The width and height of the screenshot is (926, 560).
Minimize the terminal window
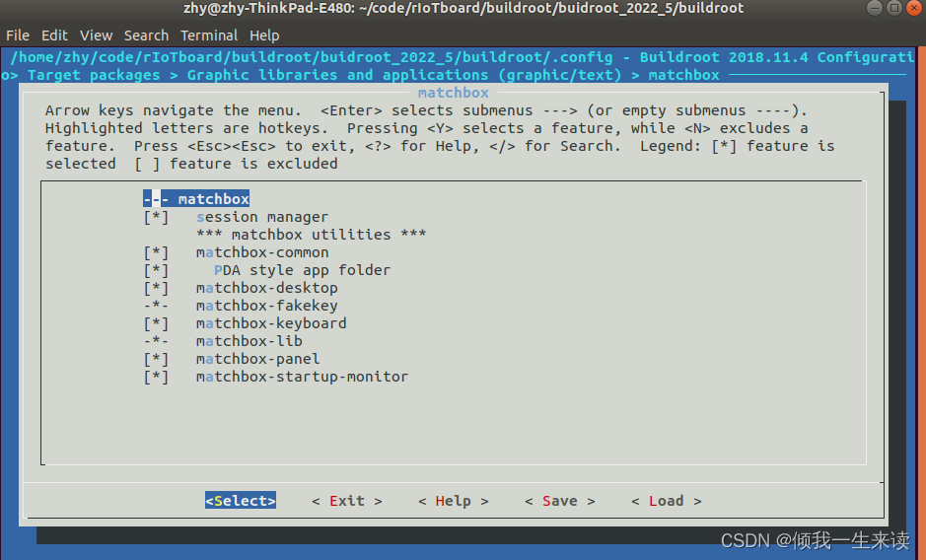[875, 8]
